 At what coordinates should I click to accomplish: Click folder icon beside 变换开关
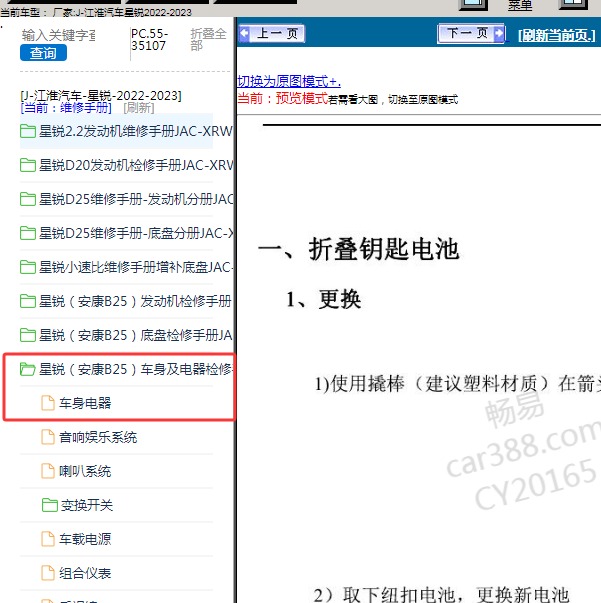[50, 505]
